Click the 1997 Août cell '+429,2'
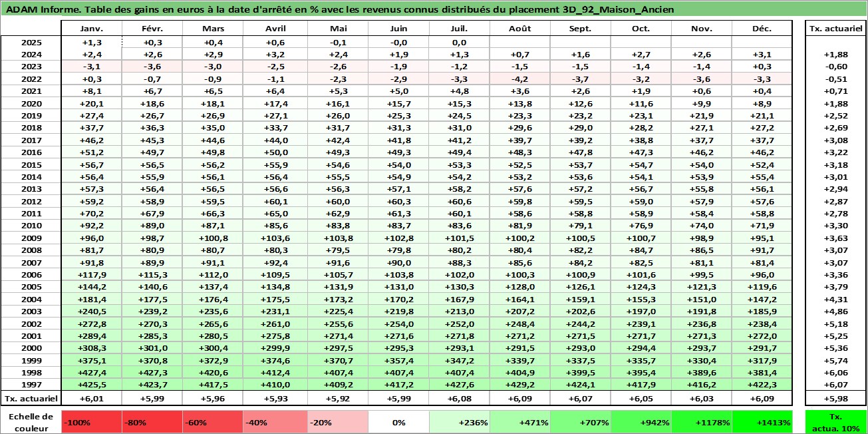 tap(520, 384)
